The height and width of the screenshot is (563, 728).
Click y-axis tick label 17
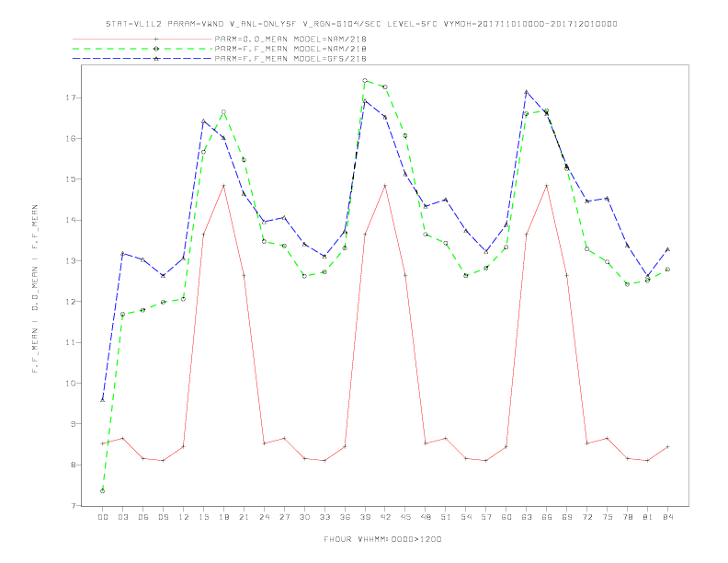point(71,98)
